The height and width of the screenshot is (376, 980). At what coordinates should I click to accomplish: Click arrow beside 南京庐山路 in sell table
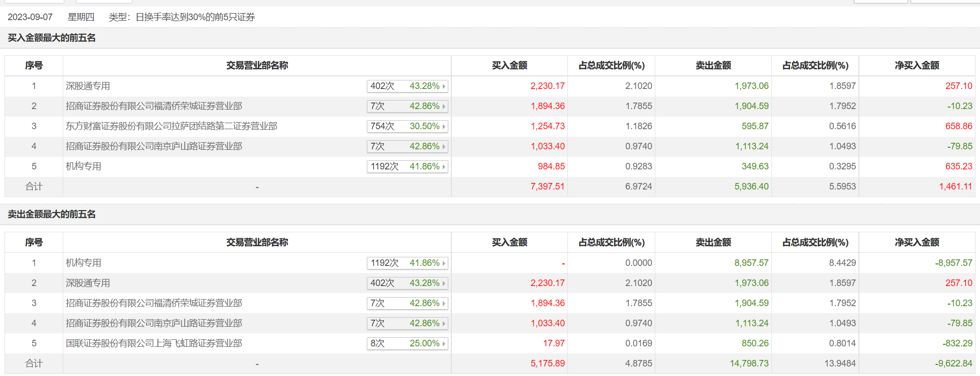(444, 324)
